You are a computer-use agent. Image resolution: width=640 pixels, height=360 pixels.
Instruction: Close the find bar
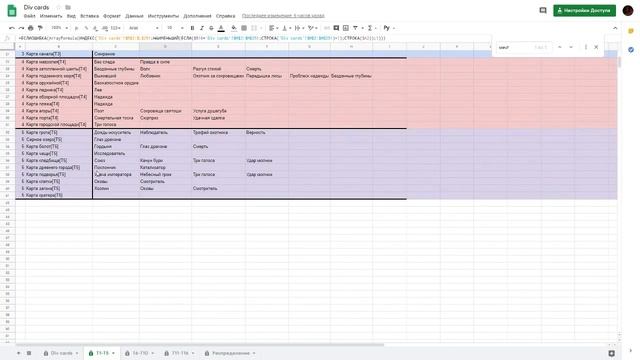596,47
